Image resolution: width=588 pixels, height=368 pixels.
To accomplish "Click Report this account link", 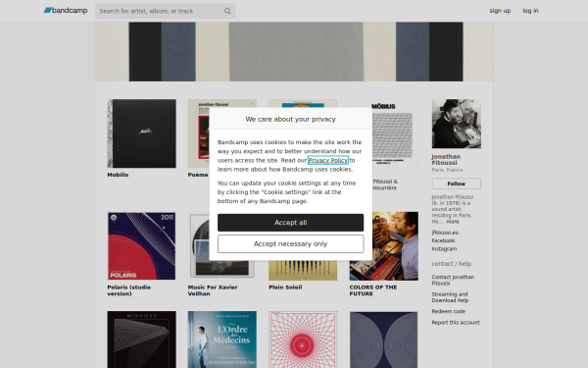I will coord(456,323).
